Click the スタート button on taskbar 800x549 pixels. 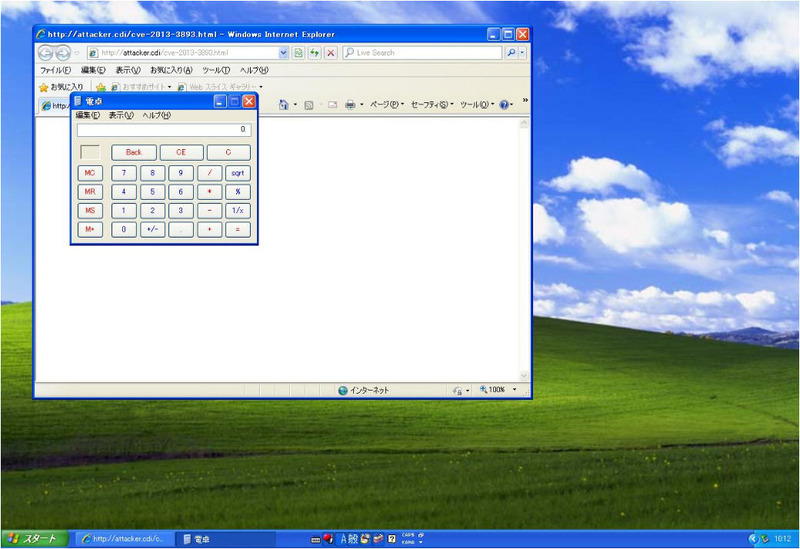point(35,539)
